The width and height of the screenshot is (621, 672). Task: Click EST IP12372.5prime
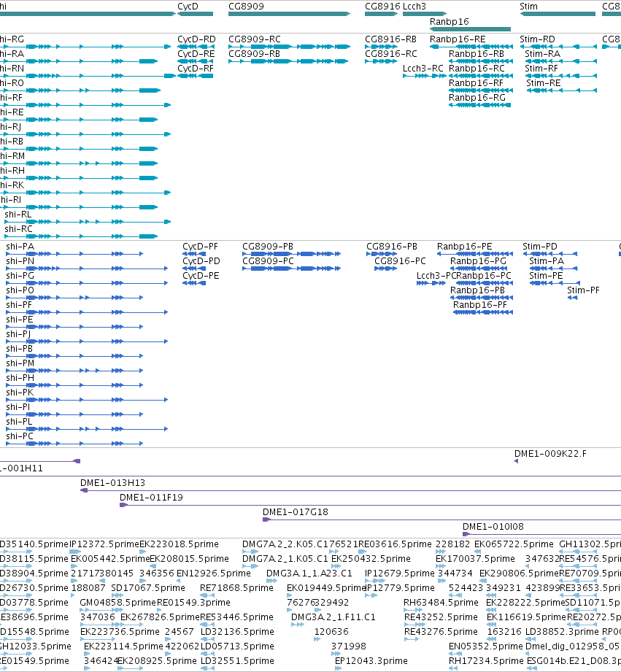(104, 544)
